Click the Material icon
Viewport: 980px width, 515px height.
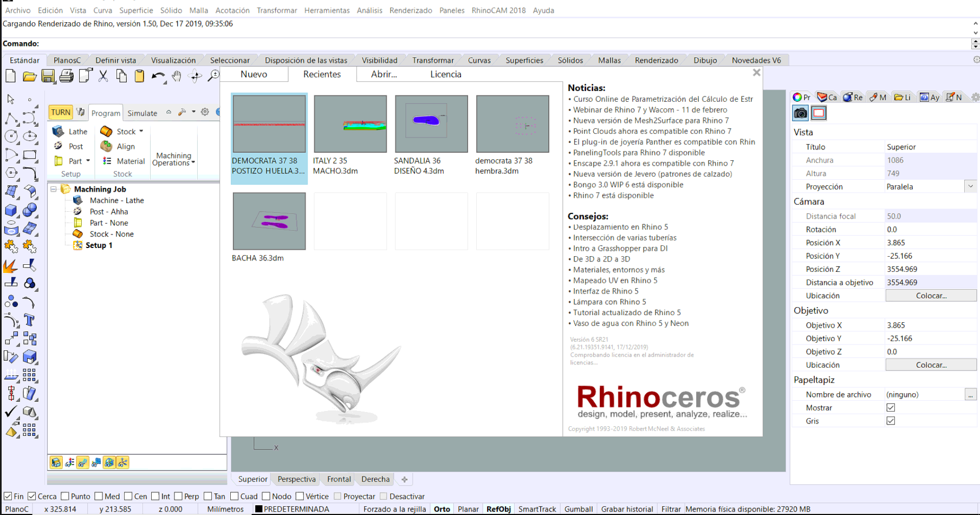coord(107,161)
